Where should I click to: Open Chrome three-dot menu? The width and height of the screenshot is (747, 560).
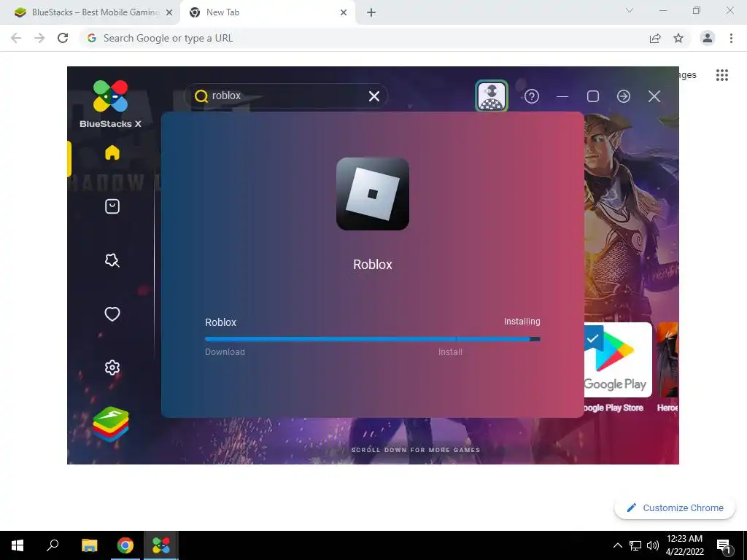pyautogui.click(x=731, y=38)
